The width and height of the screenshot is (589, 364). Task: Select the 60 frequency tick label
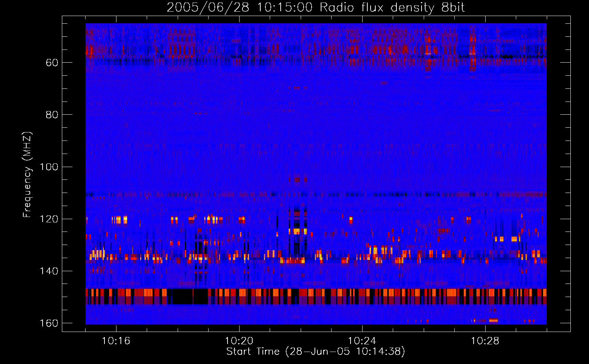tap(52, 63)
